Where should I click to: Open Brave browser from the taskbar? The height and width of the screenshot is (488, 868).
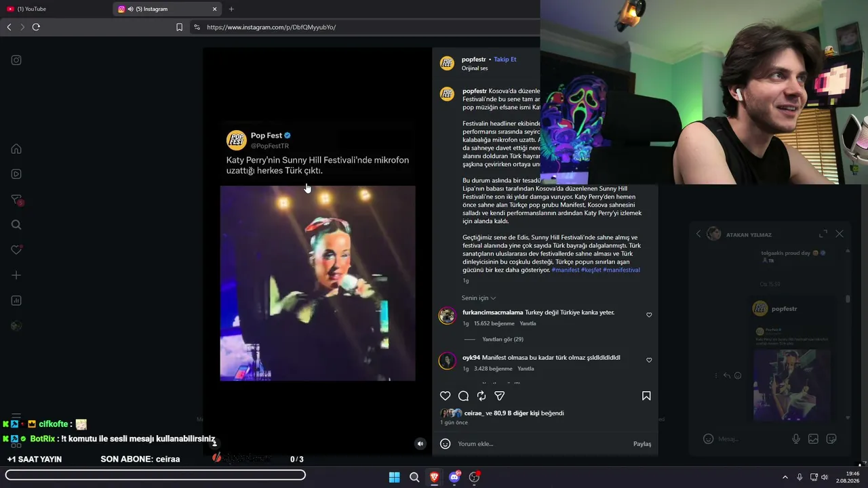point(434,477)
